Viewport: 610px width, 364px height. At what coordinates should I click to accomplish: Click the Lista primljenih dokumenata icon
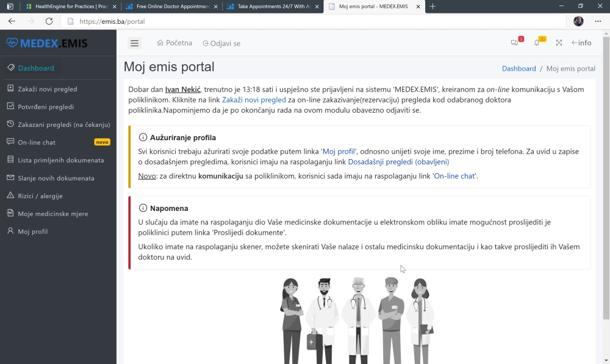10,160
